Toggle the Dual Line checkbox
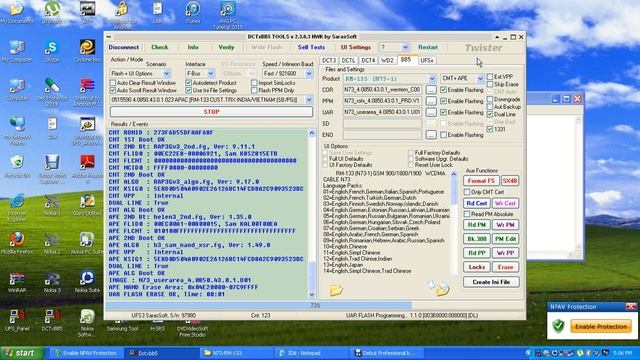 [490, 114]
